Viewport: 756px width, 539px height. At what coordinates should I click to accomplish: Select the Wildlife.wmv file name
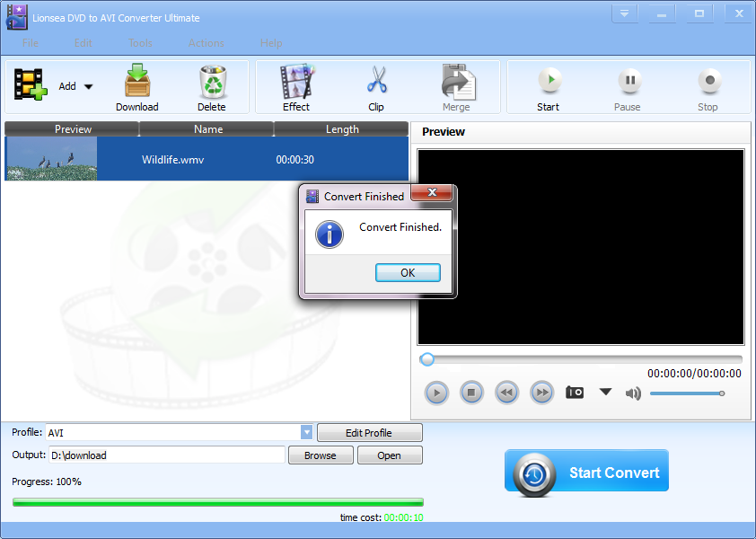[172, 160]
